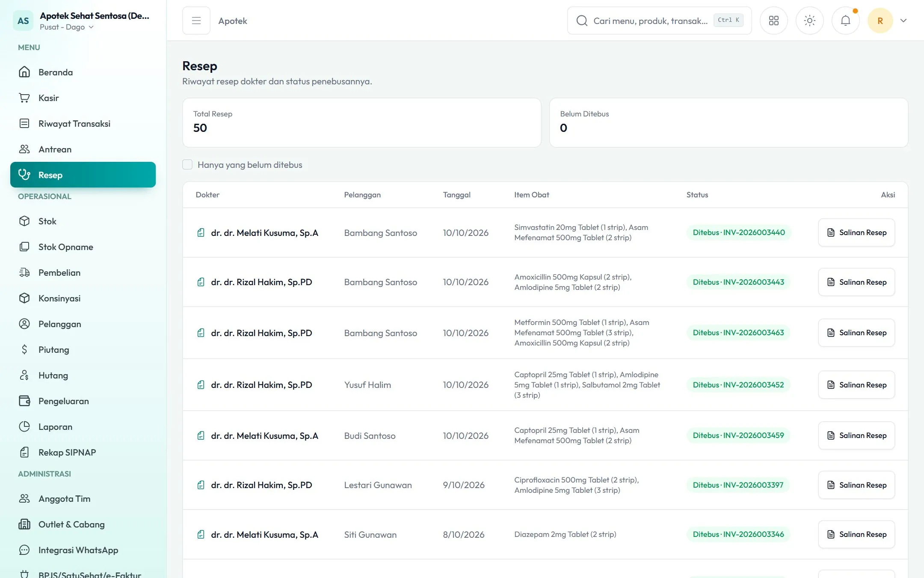Click the Total Resep card
The width and height of the screenshot is (924, 578).
coord(362,123)
